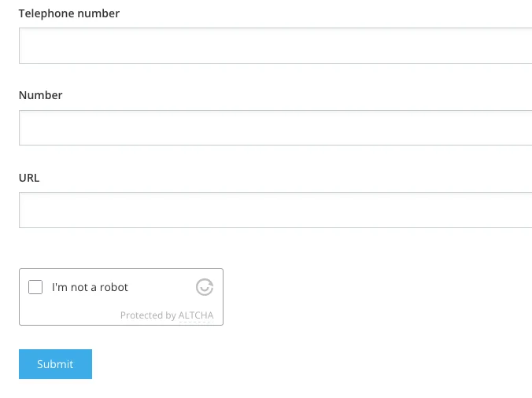532x398 pixels.
Task: Click the word ALTCHA in the captcha footer
Action: coord(196,315)
